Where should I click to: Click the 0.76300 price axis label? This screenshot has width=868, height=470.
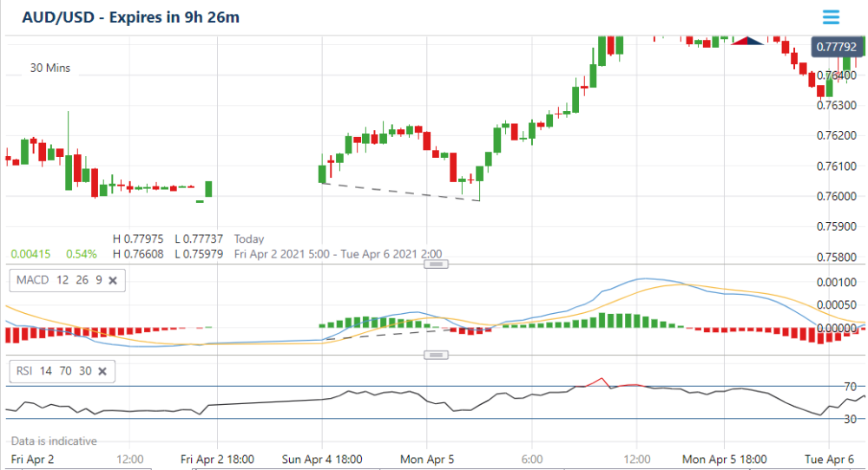click(837, 105)
